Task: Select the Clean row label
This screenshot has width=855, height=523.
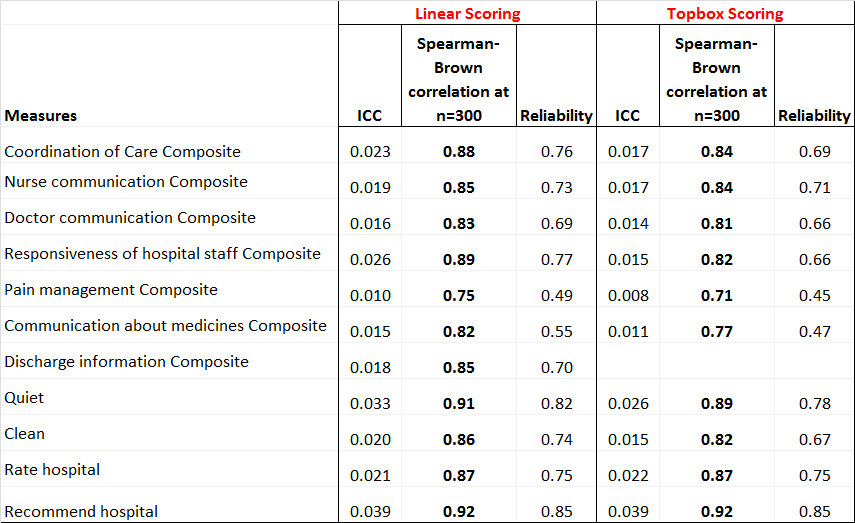Action: point(25,434)
